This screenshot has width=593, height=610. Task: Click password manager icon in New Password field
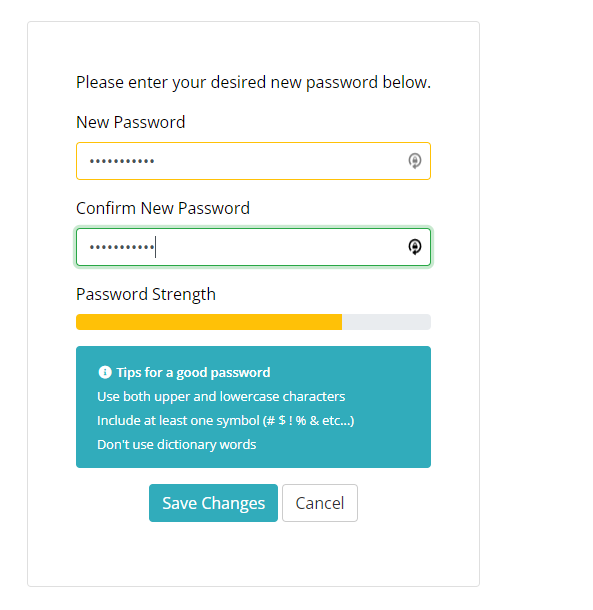point(414,161)
